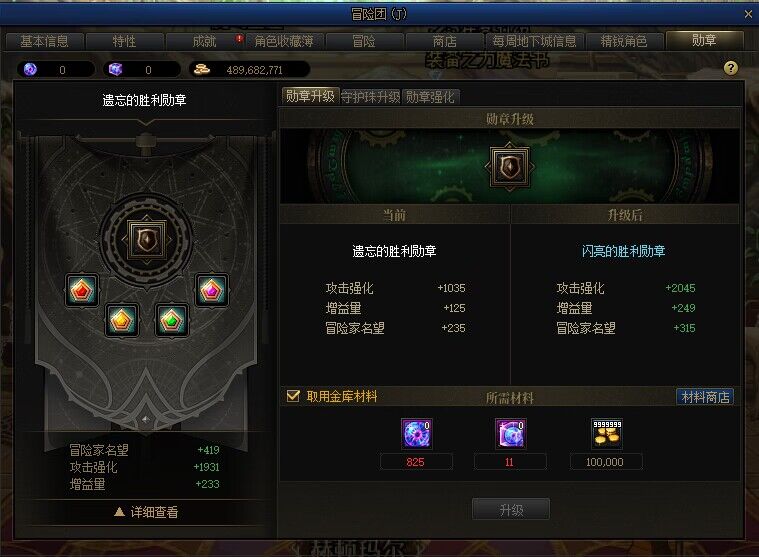
Task: Switch to the 勋章强化 tab
Action: [430, 97]
